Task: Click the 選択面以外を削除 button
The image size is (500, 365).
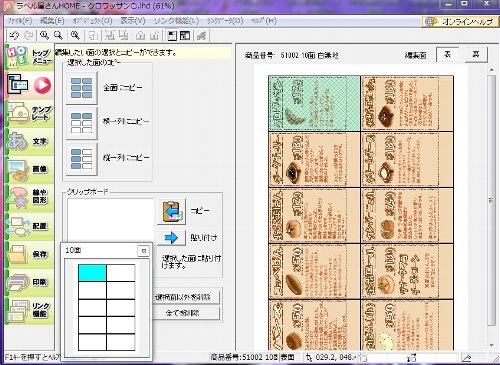Action: pyautogui.click(x=186, y=297)
